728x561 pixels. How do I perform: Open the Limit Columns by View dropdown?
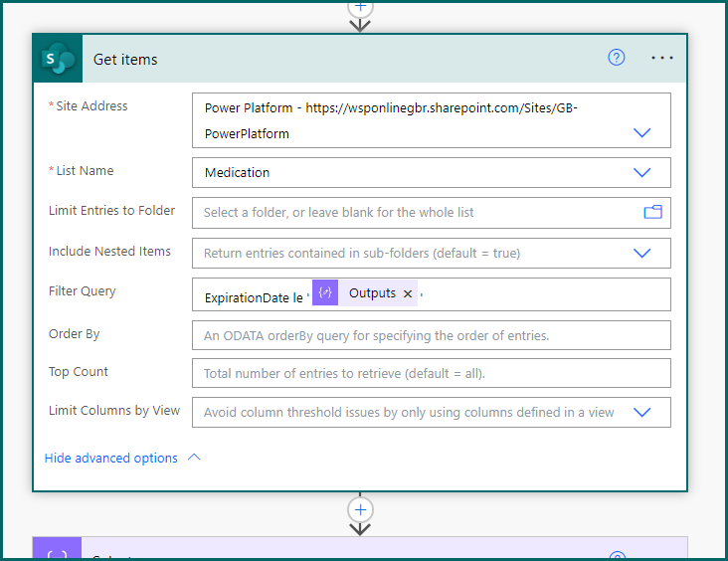(x=641, y=413)
